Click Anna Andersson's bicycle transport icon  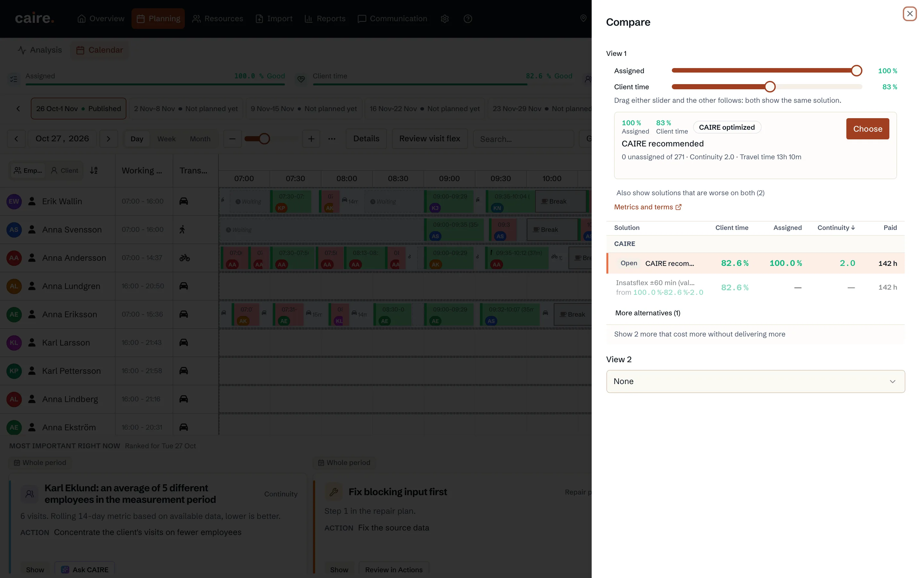click(x=184, y=258)
